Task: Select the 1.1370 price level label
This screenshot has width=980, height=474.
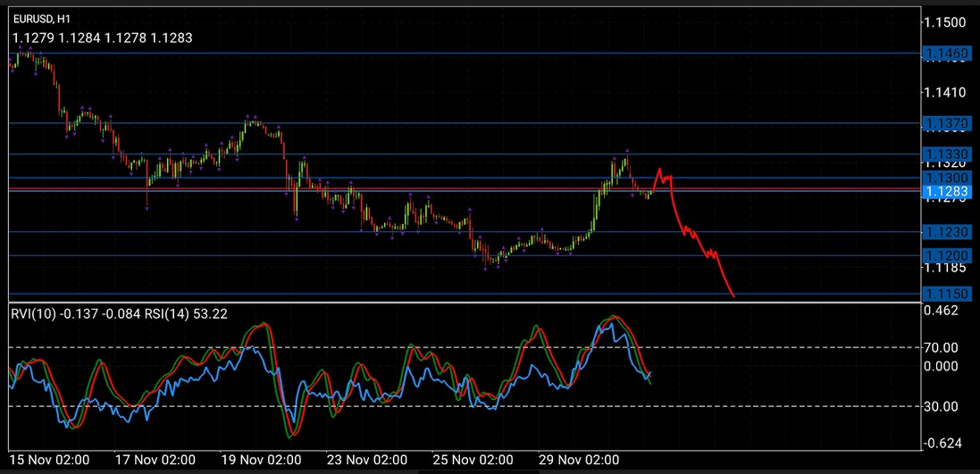Action: click(946, 123)
